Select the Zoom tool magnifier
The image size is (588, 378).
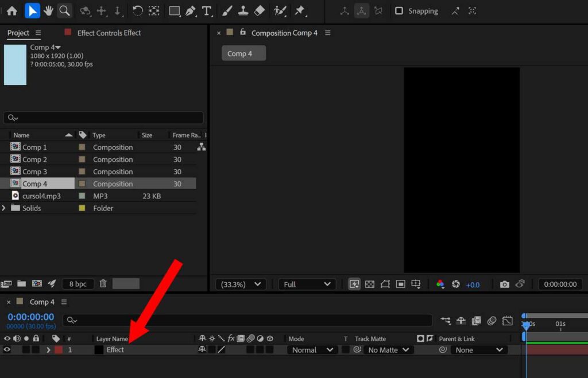[64, 11]
